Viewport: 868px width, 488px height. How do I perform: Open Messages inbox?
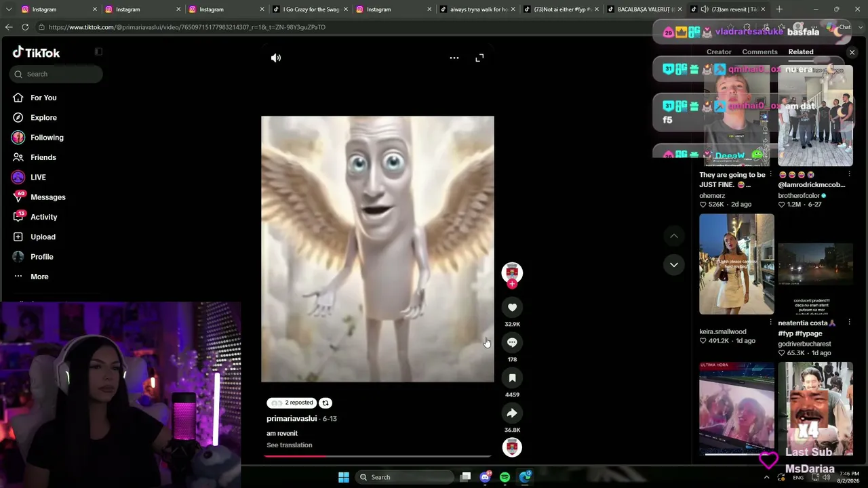pyautogui.click(x=47, y=197)
